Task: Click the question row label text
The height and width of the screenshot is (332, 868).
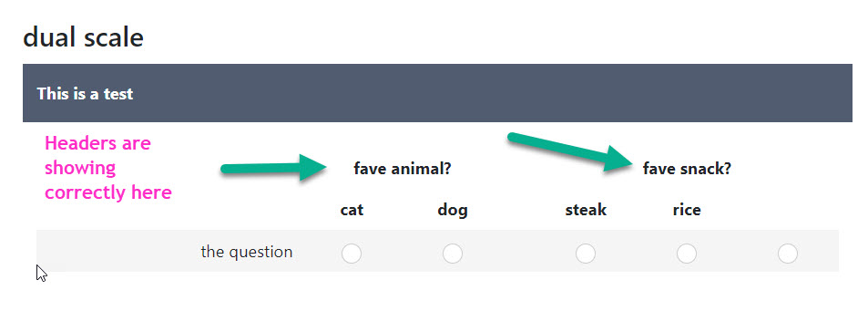Action: [x=246, y=252]
